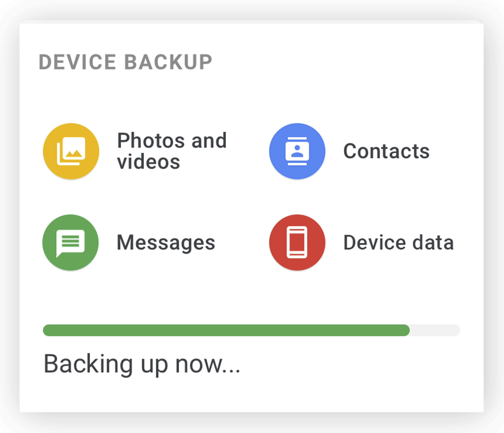The image size is (504, 433).
Task: Click the word "now..." in the status line
Action: 207,364
